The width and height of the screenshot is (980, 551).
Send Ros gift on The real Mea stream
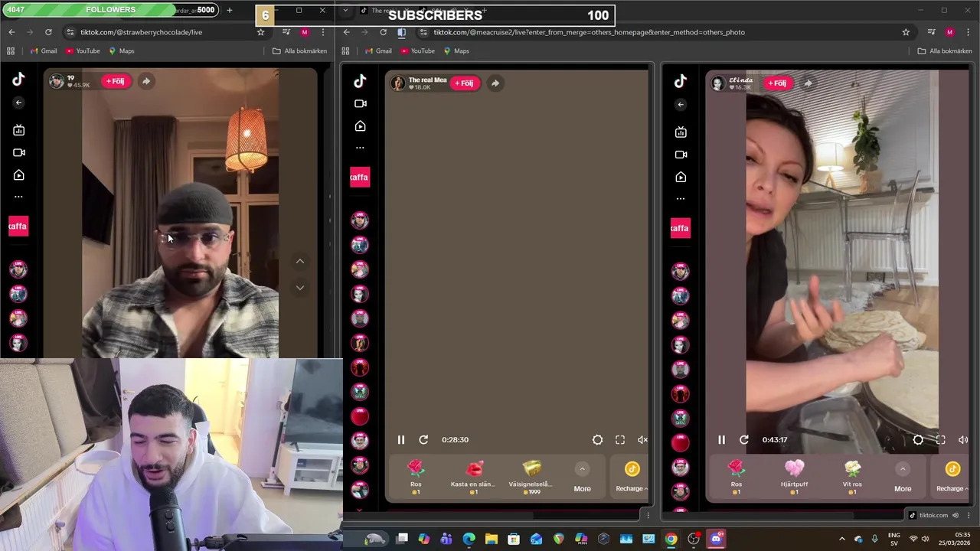[416, 477]
